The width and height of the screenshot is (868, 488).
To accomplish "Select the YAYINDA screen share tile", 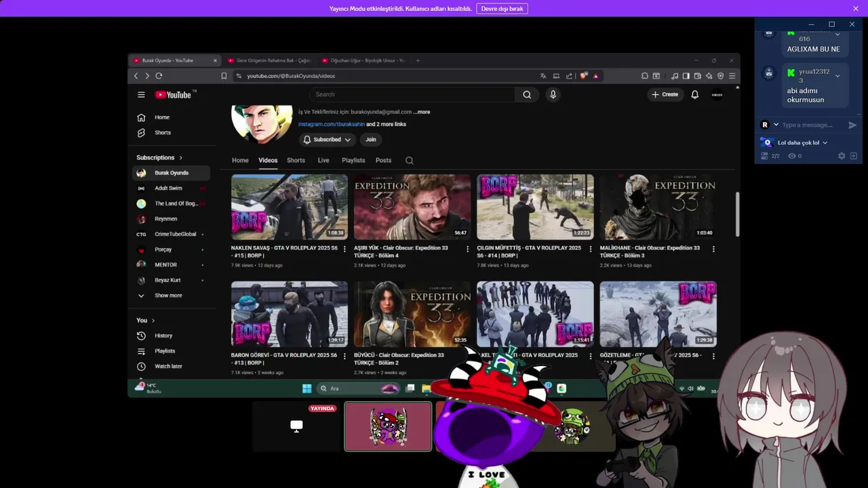I will click(x=296, y=426).
